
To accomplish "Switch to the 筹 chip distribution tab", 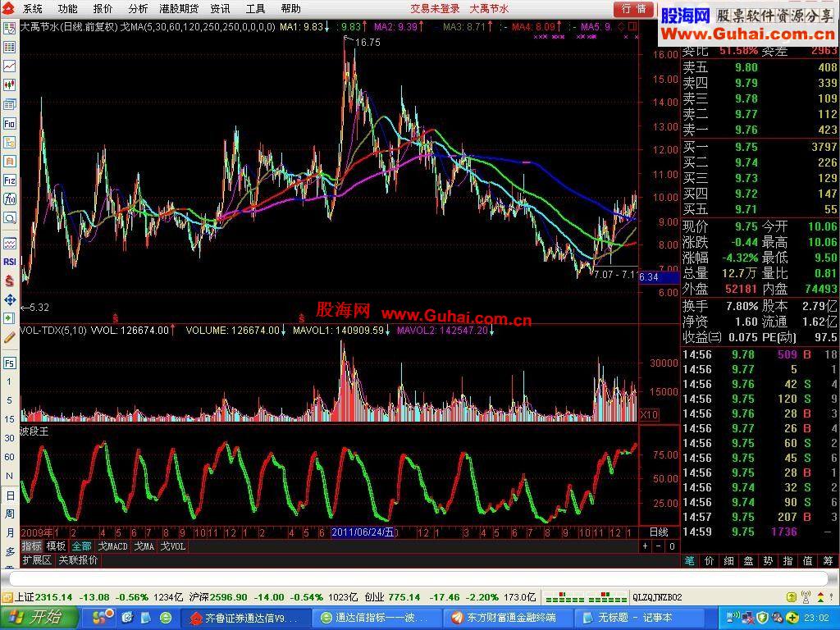I will (x=829, y=560).
